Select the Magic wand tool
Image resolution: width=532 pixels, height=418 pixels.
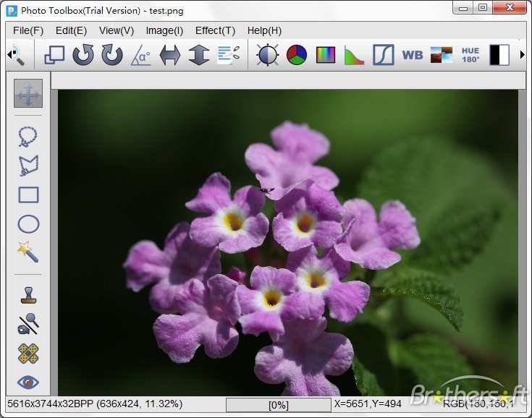(28, 252)
